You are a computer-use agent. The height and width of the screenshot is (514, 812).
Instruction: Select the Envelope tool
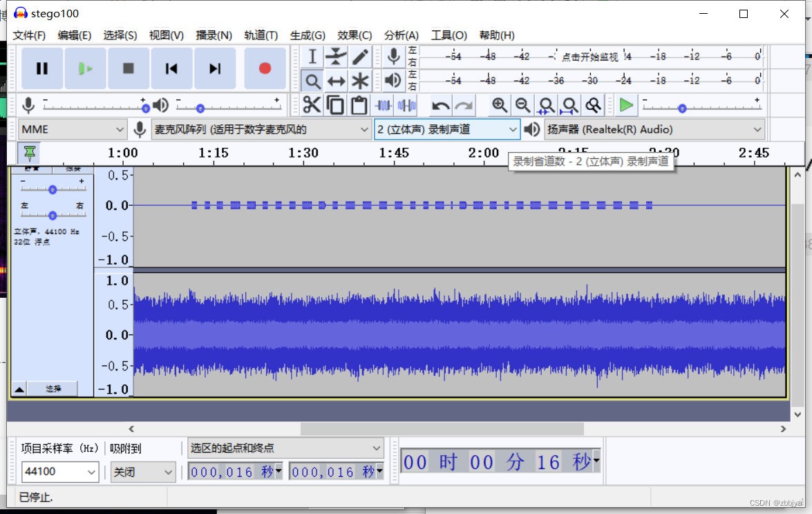336,57
